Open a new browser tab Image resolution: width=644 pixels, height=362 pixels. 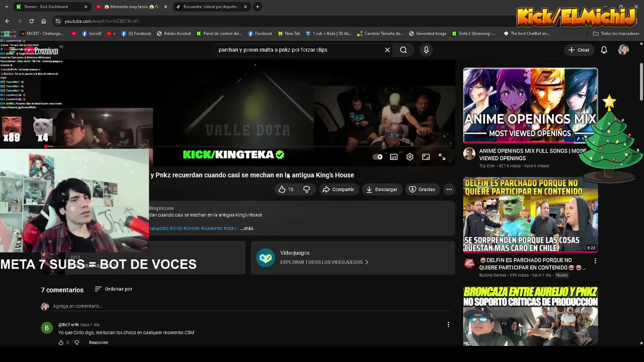click(258, 7)
